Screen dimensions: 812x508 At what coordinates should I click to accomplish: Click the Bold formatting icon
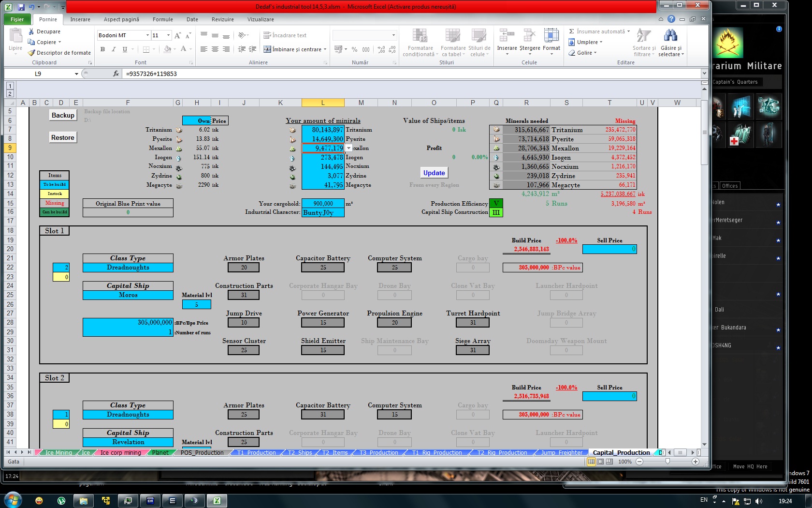(x=102, y=49)
